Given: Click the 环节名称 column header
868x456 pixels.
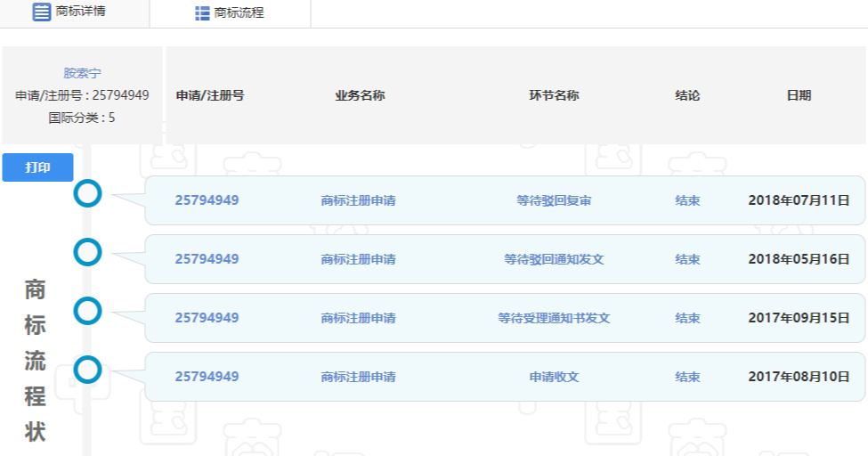Looking at the screenshot, I should pyautogui.click(x=554, y=95).
